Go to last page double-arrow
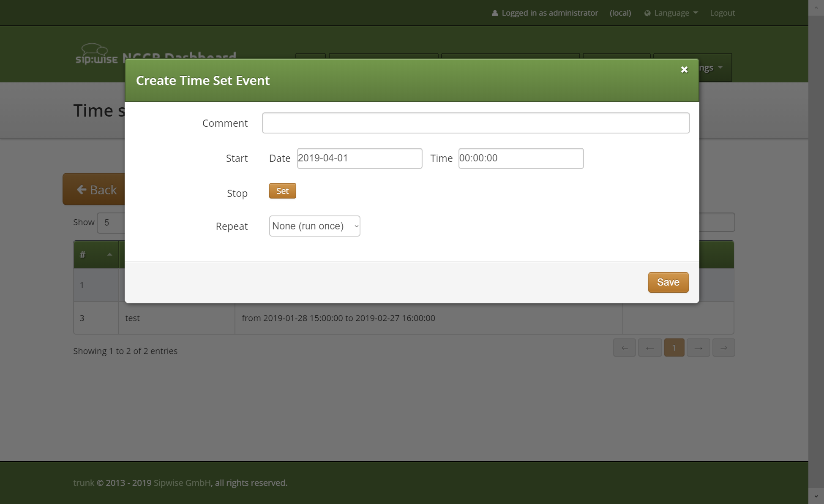 pyautogui.click(x=723, y=348)
